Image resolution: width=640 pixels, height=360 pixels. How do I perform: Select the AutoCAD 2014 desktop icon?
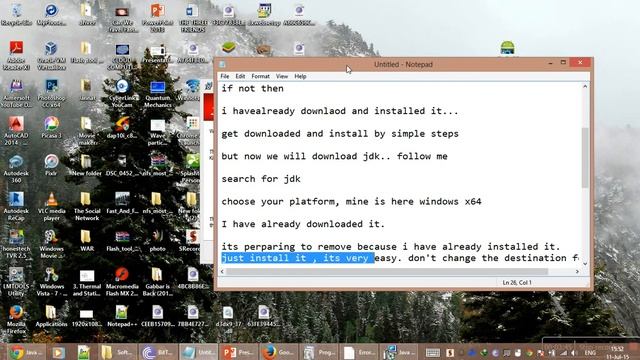(16, 131)
